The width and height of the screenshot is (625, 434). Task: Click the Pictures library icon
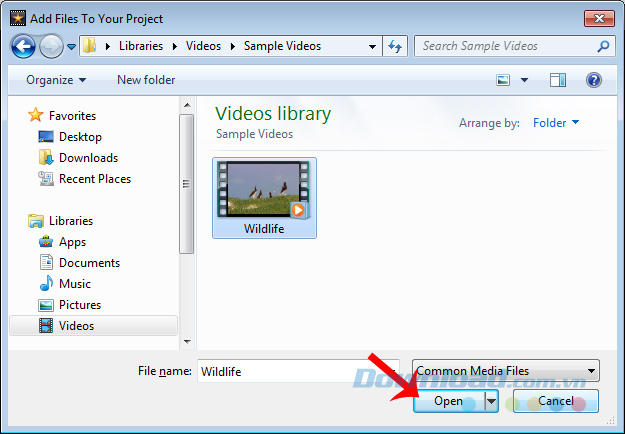point(46,305)
